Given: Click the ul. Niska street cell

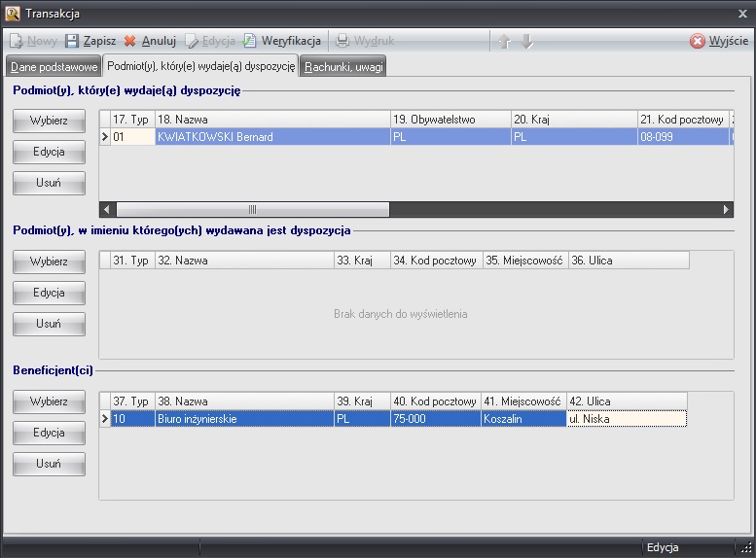Looking at the screenshot, I should click(627, 419).
